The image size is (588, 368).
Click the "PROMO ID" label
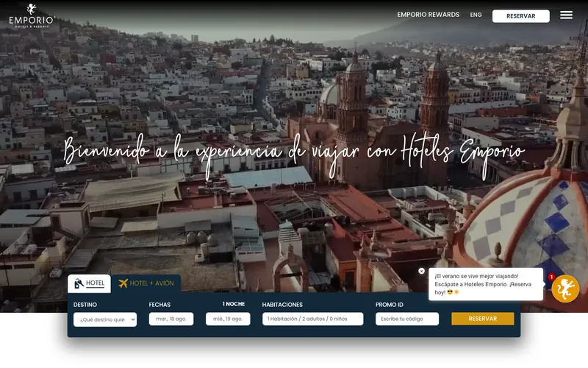coord(390,305)
